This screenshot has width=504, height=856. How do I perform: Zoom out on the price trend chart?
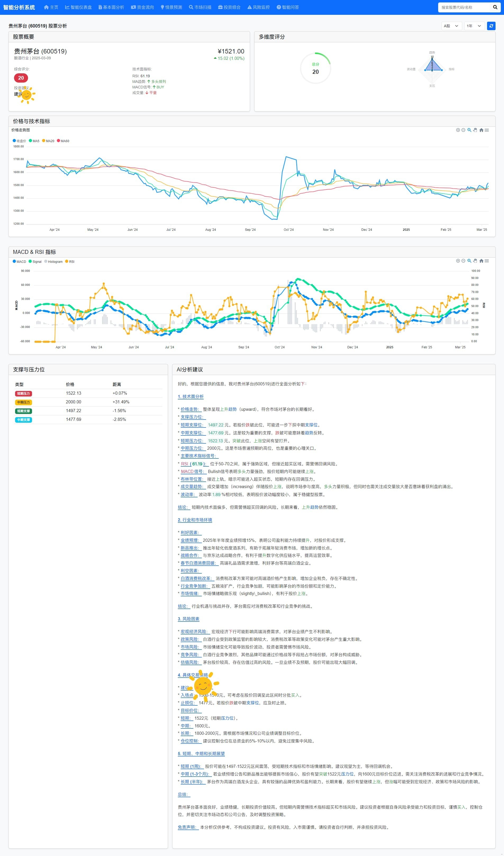coord(463,130)
